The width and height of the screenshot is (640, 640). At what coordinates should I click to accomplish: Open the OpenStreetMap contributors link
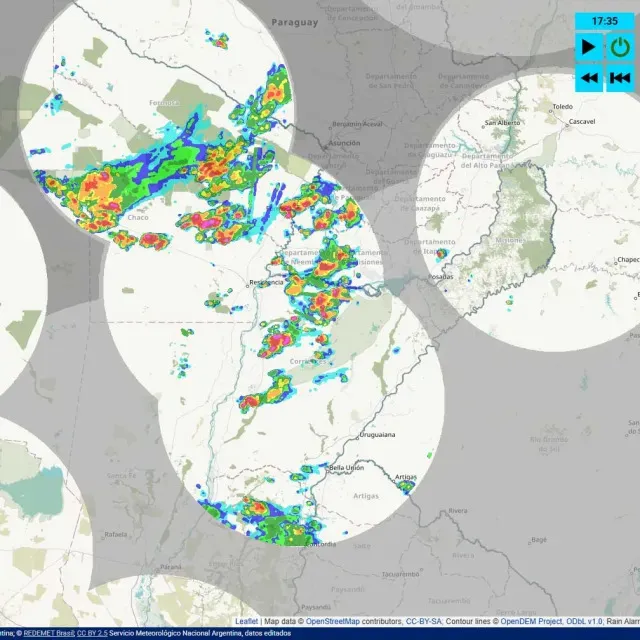tap(333, 621)
